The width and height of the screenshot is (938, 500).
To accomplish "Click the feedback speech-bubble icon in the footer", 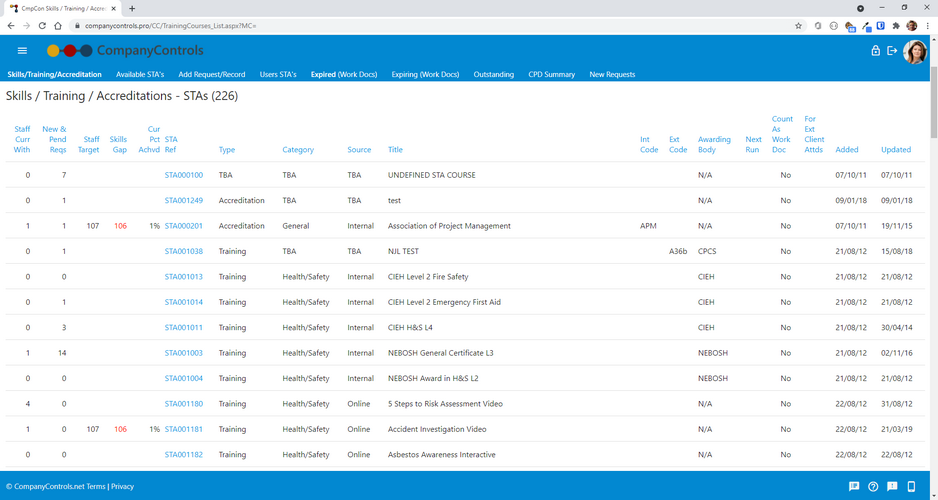I will click(x=854, y=486).
